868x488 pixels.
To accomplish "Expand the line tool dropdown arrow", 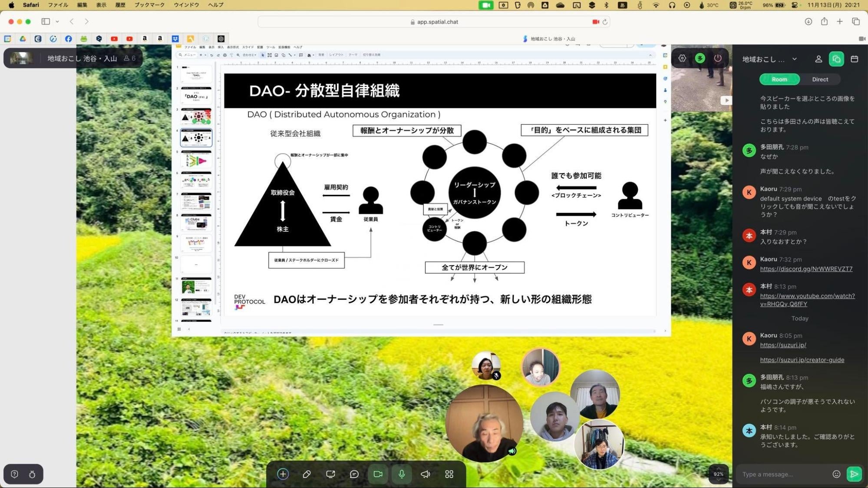I will click(x=294, y=55).
